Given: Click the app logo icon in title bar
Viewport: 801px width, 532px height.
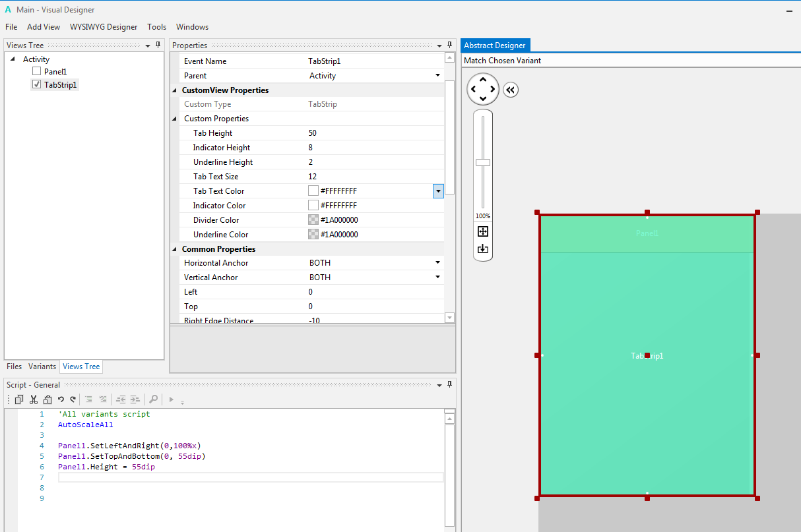Looking at the screenshot, I should 9,9.
